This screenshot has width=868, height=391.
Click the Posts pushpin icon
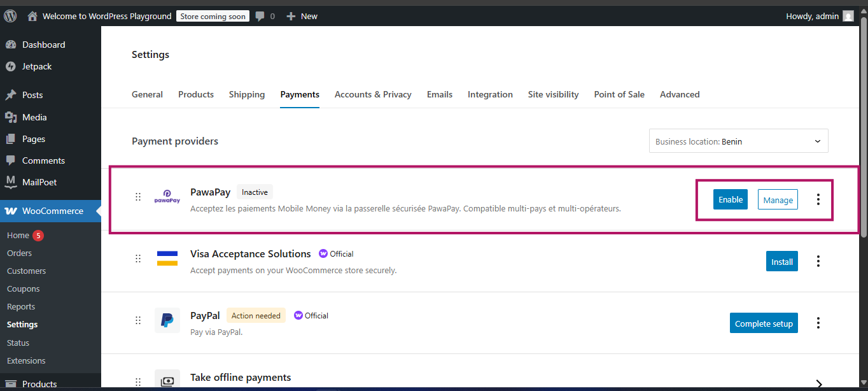click(x=10, y=95)
